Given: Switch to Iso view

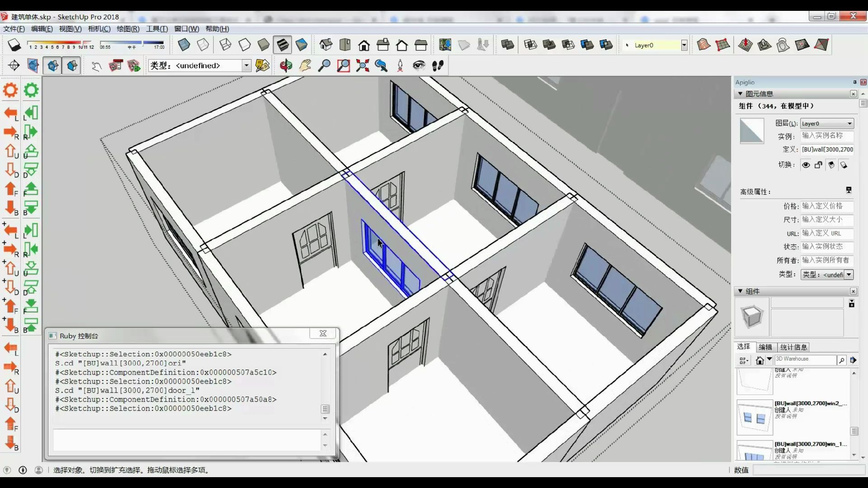Looking at the screenshot, I should click(x=326, y=45).
